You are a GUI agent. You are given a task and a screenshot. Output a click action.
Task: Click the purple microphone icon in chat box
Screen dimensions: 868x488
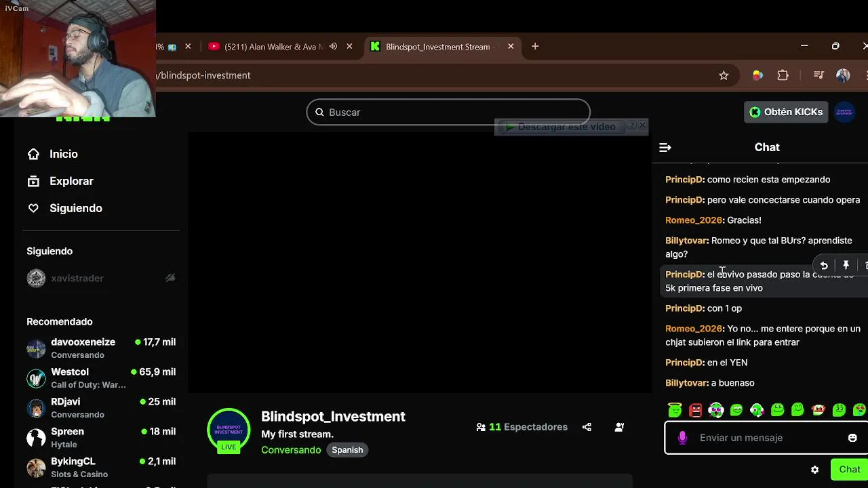point(682,438)
